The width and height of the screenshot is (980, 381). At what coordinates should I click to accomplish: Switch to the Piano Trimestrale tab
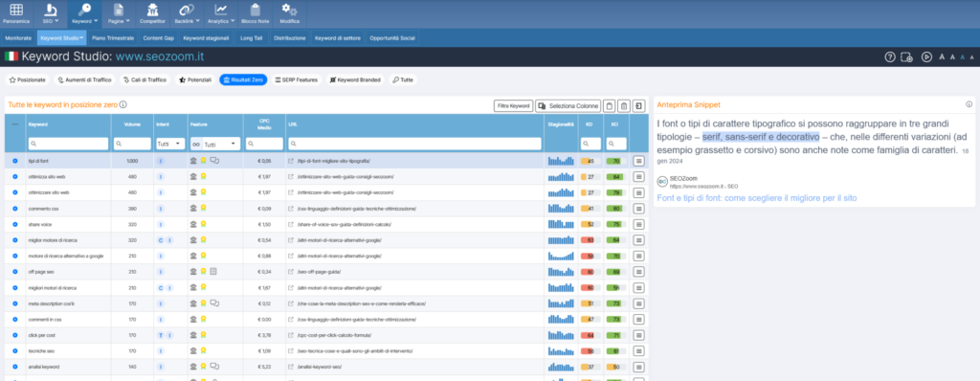point(113,37)
